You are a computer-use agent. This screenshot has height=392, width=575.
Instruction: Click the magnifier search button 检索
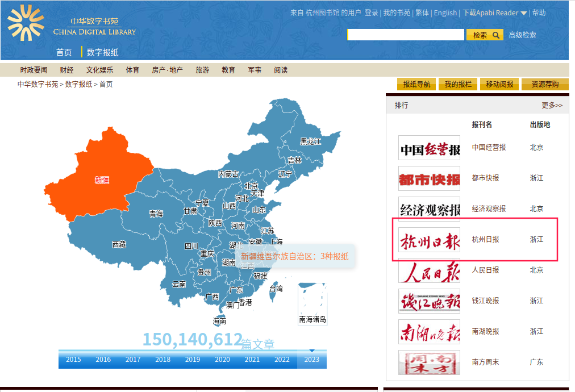pyautogui.click(x=485, y=35)
